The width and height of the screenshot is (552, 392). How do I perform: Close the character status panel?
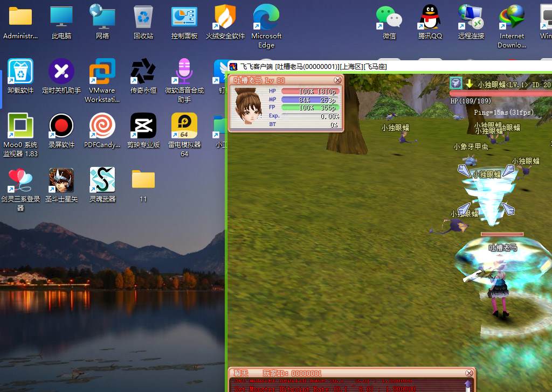pos(338,80)
